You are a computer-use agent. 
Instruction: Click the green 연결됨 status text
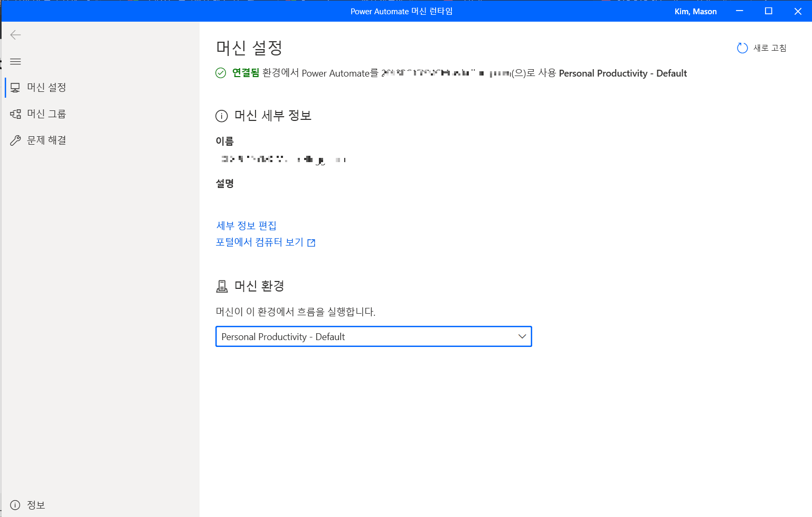coord(246,73)
